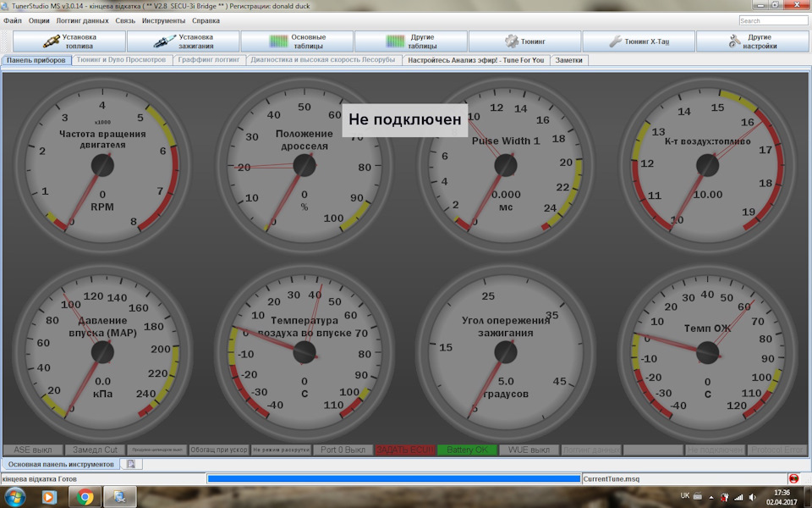Click the Search input field
The image size is (812, 508).
772,20
